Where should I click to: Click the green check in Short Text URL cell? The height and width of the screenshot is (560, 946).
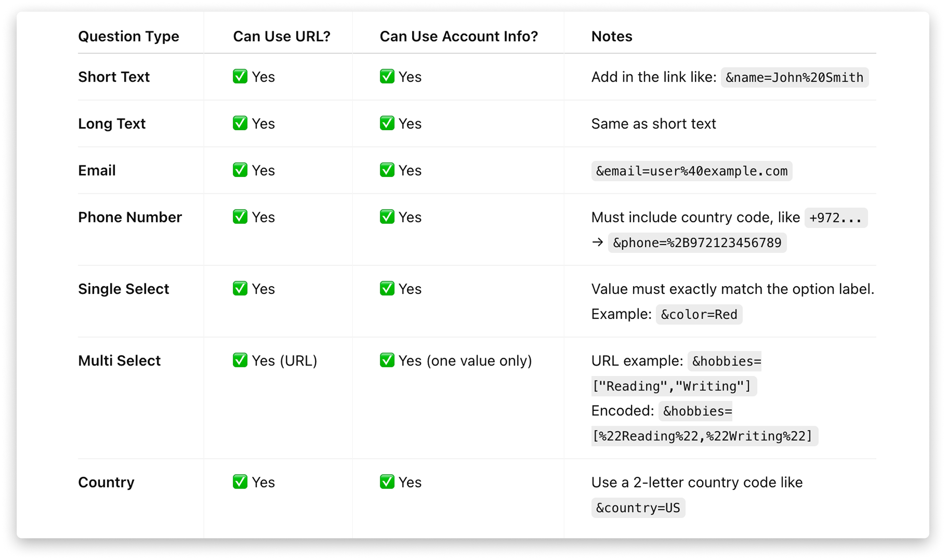coord(240,76)
